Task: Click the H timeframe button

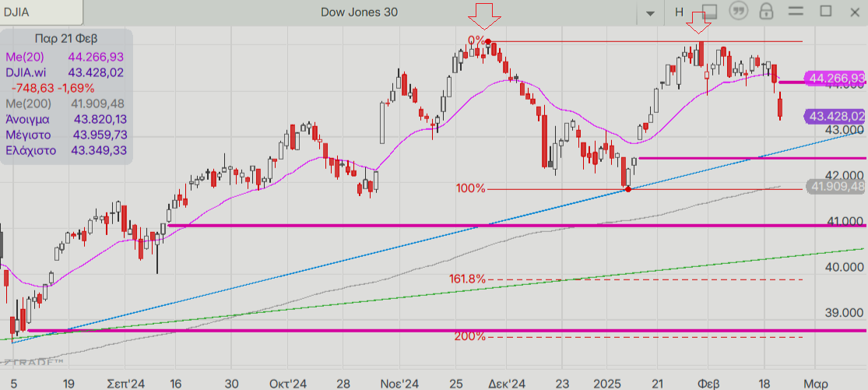Action: coord(680,12)
